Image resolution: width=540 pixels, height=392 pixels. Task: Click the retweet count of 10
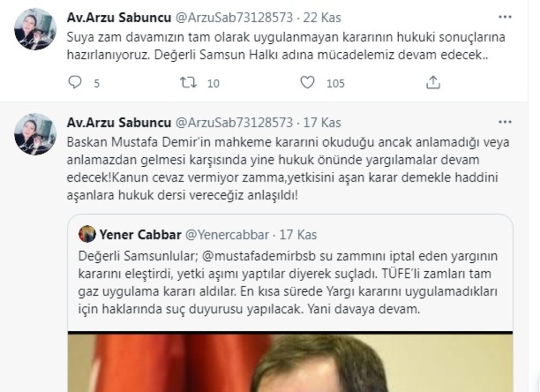[213, 83]
